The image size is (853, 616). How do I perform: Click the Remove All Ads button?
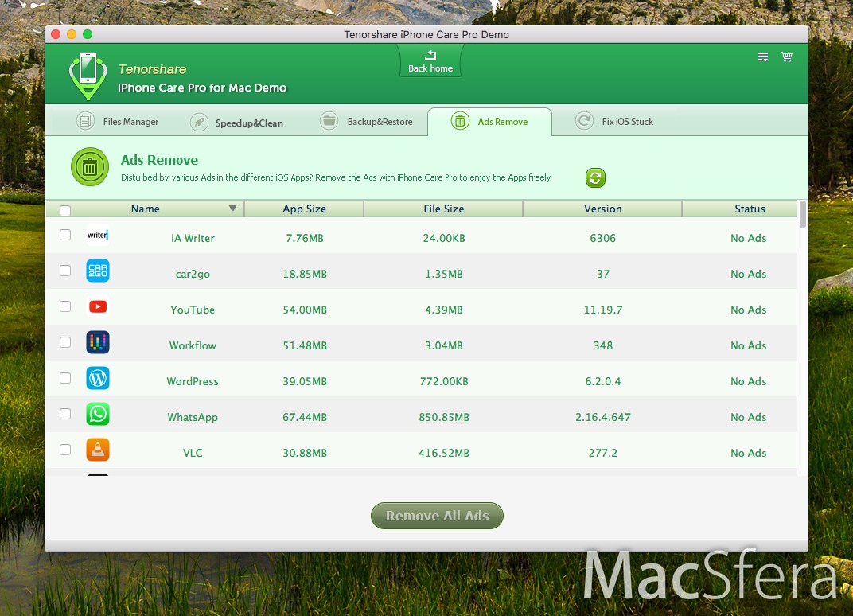[437, 516]
